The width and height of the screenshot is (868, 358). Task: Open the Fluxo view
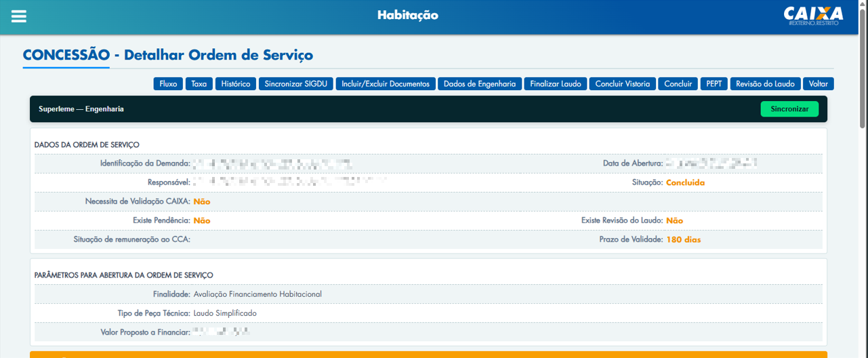click(168, 84)
